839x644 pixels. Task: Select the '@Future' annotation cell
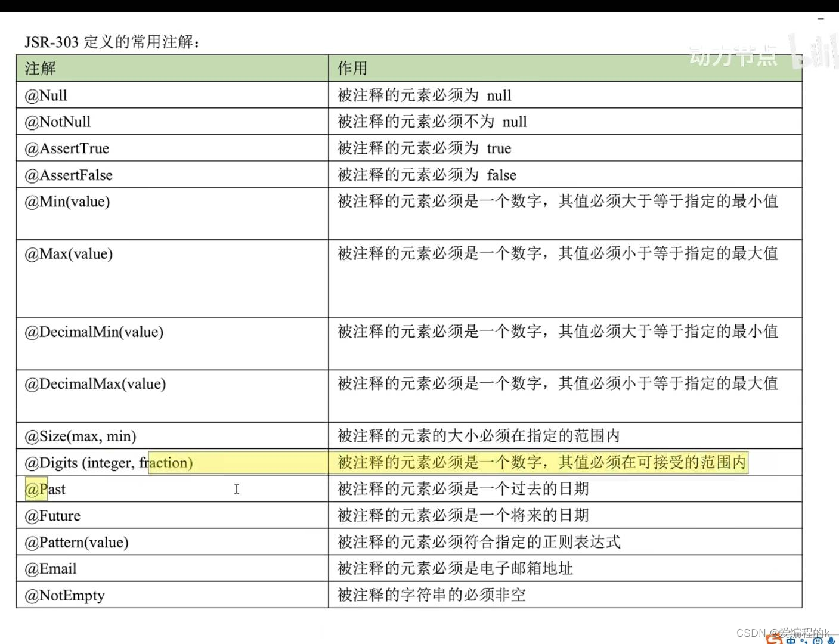tap(172, 515)
